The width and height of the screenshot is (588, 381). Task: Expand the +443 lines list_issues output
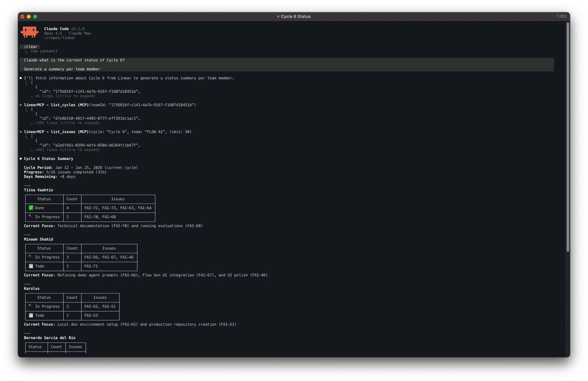pos(67,150)
